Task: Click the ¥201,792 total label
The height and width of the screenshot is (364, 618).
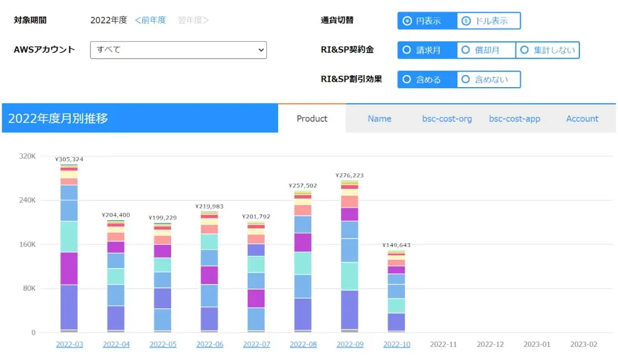Action: [256, 217]
